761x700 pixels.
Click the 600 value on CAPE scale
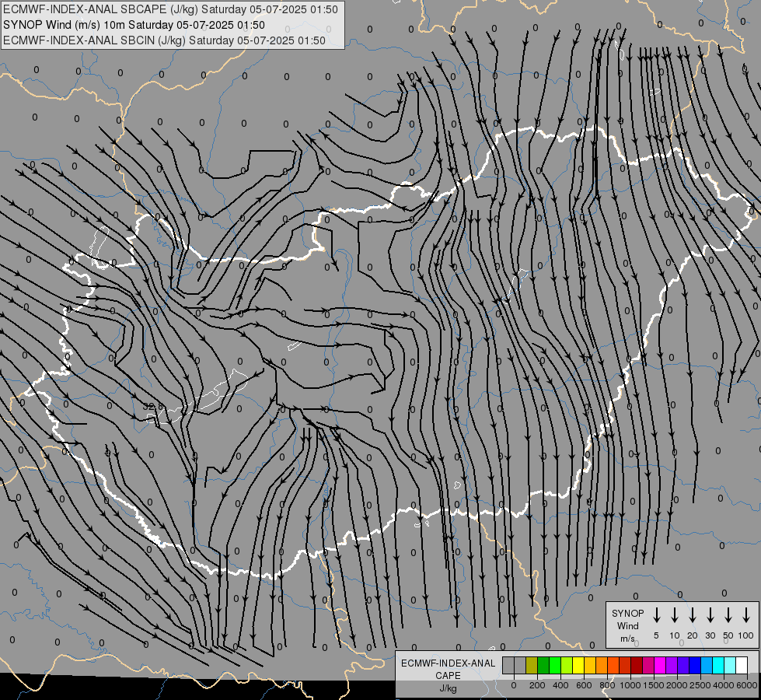pos(584,685)
